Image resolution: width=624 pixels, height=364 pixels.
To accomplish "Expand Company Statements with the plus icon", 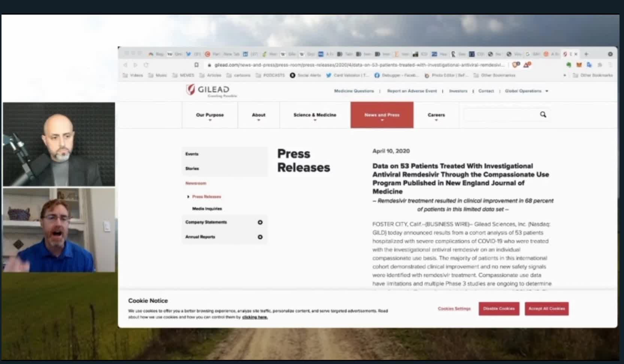I will tap(260, 222).
